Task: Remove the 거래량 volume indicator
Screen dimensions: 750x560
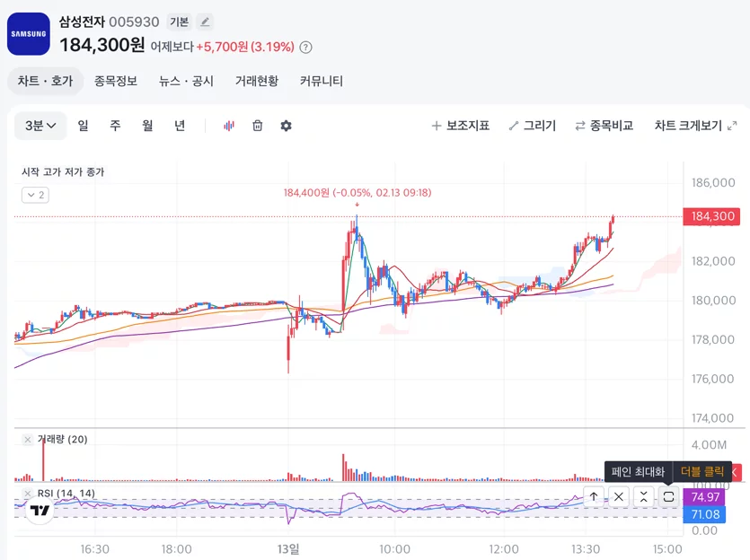Action: [x=28, y=440]
